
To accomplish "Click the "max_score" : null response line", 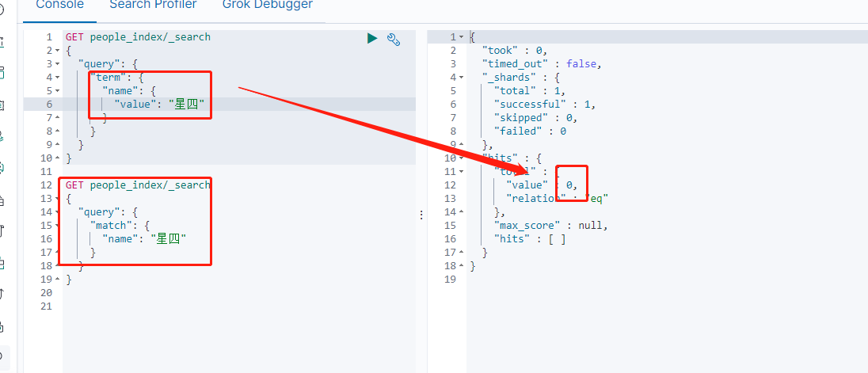I will pyautogui.click(x=550, y=226).
